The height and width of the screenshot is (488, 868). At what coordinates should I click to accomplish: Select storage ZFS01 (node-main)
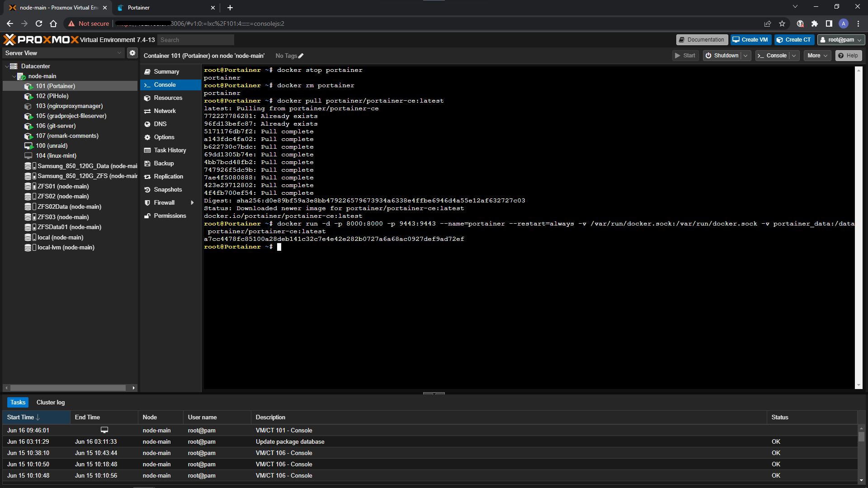pos(63,186)
